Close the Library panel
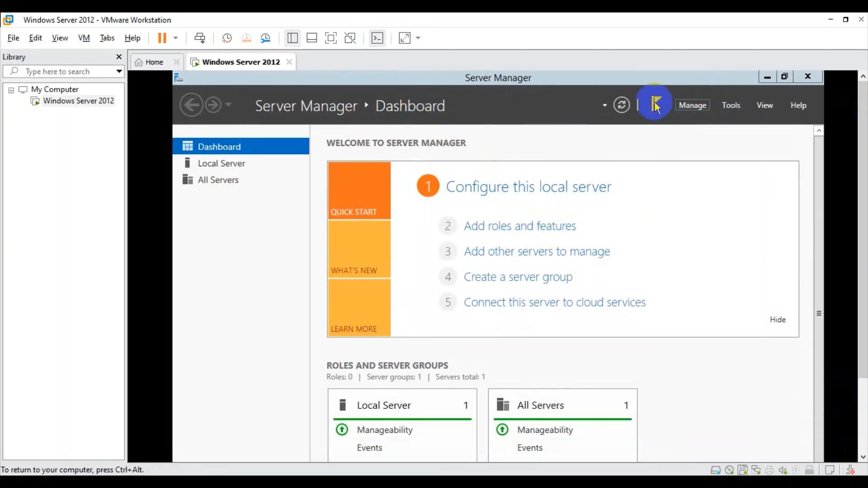 point(119,56)
